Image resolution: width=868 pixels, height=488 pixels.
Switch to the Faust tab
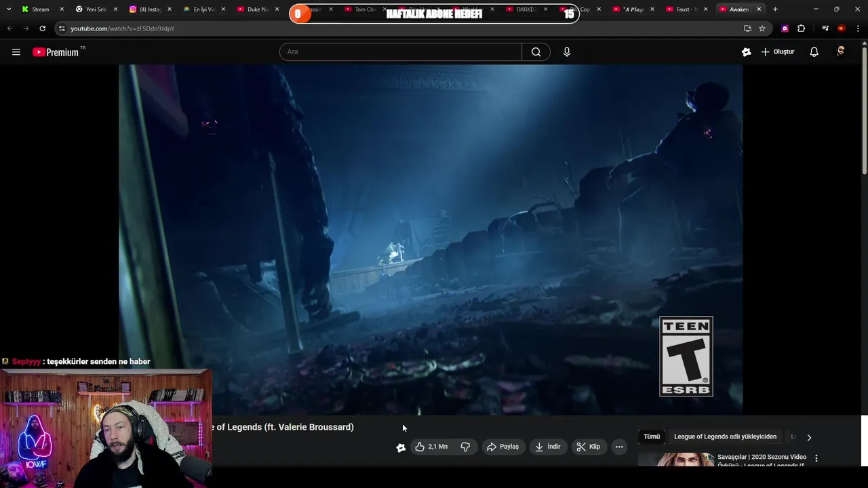point(686,9)
